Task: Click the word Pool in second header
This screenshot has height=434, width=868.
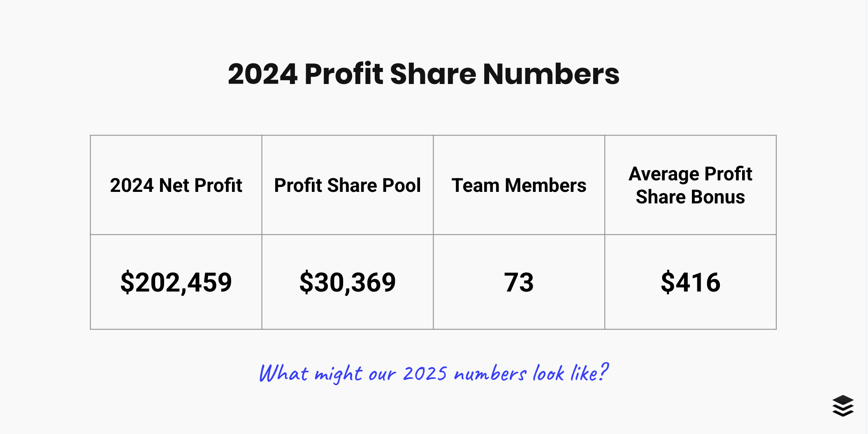Action: [x=402, y=185]
